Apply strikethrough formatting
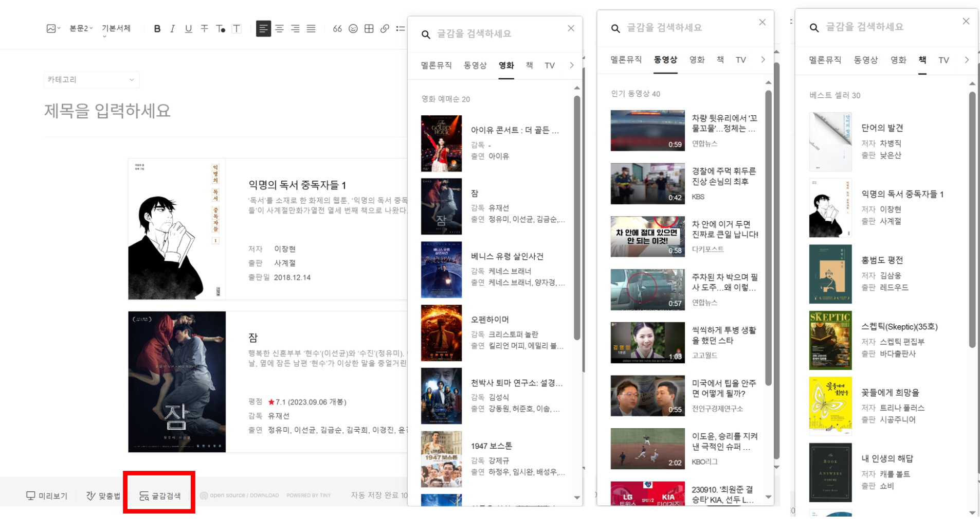Viewport: 980px width, 529px height. tap(204, 29)
